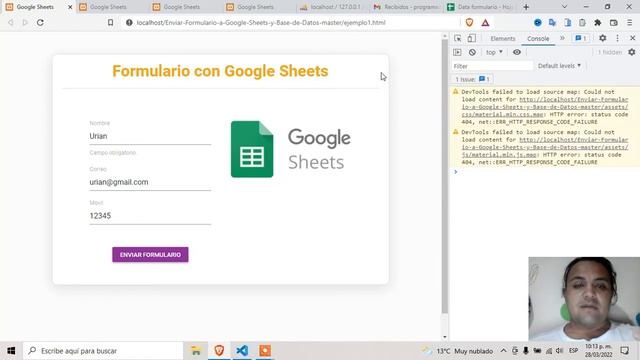Open the Windows Start menu
640x360 pixels.
pos(11,351)
